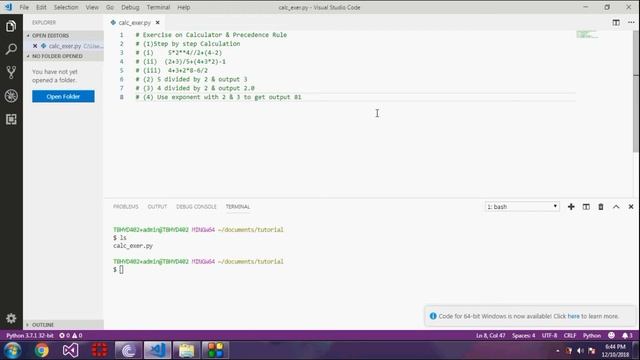Viewport: 640px width, 360px height.
Task: Click the code minimap preview
Action: pos(587,35)
